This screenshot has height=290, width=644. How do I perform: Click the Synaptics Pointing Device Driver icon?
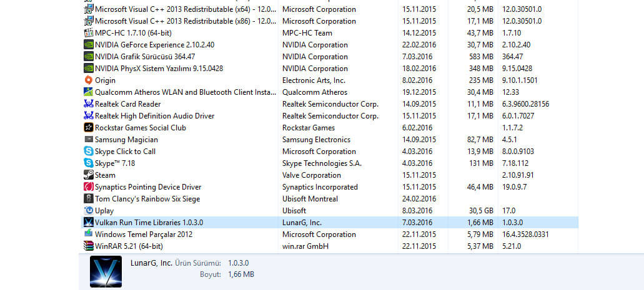click(88, 187)
